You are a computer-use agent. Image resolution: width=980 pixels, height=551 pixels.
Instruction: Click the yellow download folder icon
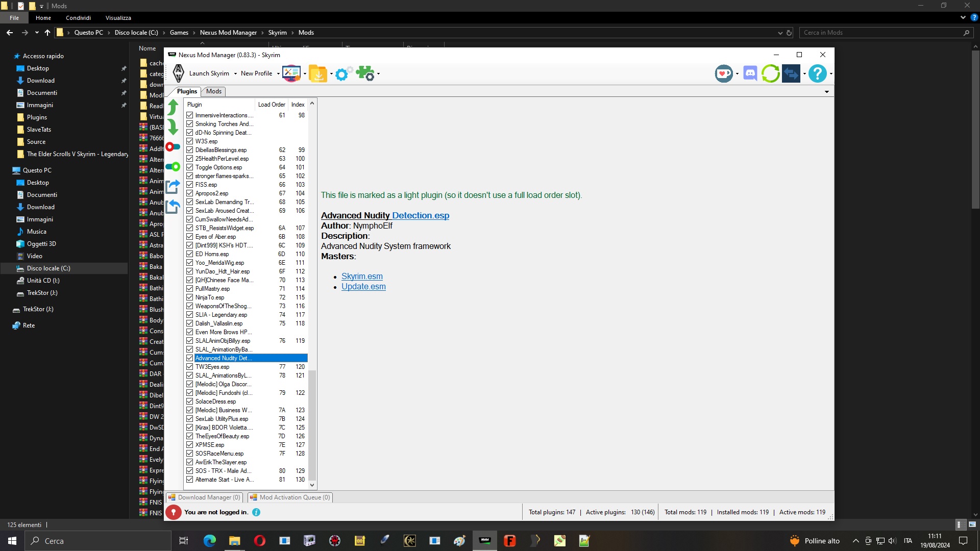click(318, 73)
